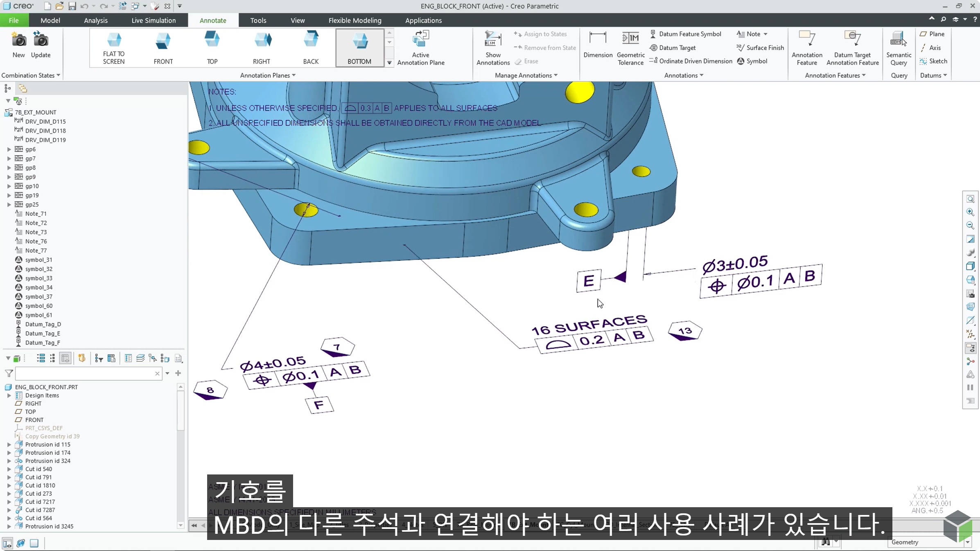Select FLAT TO SCREEN annotation plane
Screen dimensions: 980x551
pyautogui.click(x=114, y=48)
